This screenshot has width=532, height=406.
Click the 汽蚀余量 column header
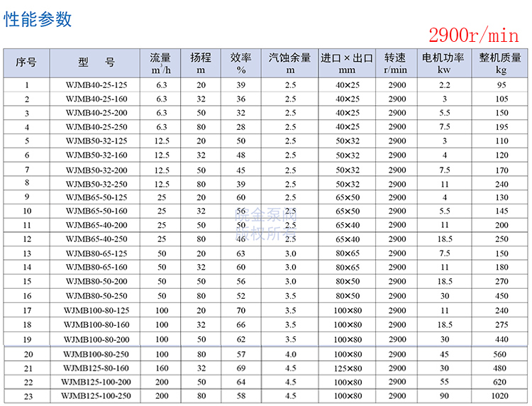click(x=290, y=63)
